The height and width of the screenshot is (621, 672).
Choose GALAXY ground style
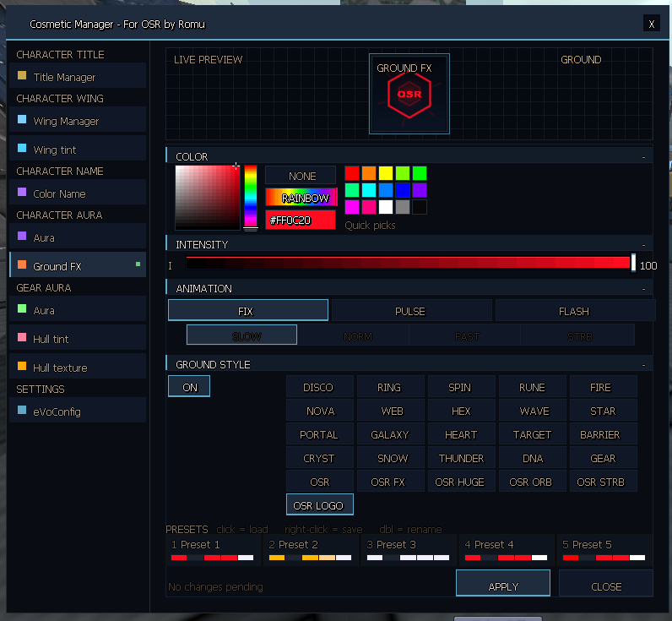click(391, 433)
